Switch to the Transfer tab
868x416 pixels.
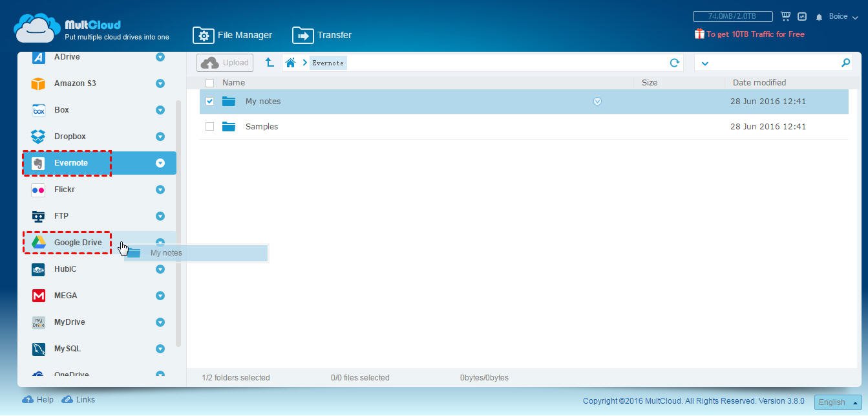click(x=322, y=35)
